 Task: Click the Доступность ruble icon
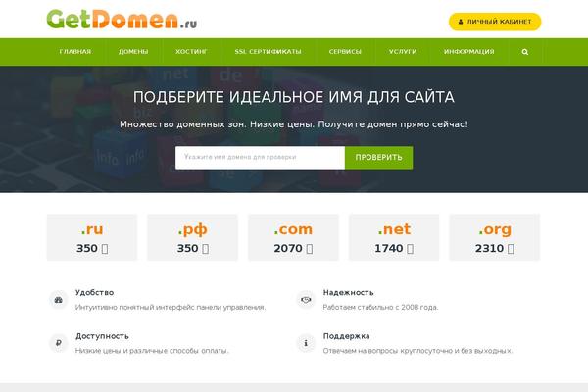tap(59, 343)
